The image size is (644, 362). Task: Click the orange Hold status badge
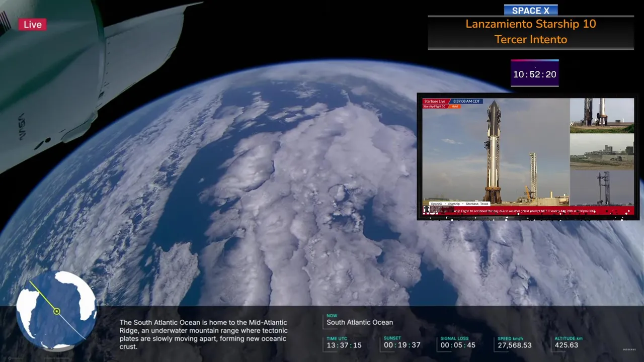pyautogui.click(x=455, y=107)
